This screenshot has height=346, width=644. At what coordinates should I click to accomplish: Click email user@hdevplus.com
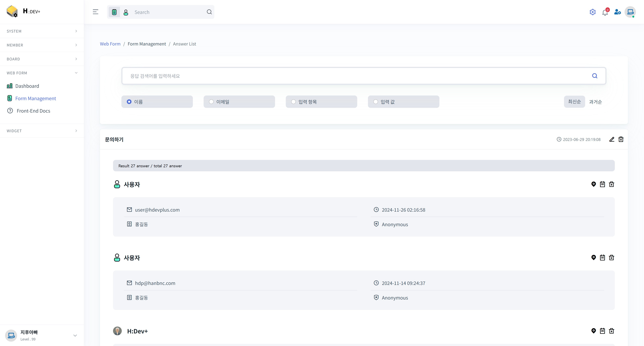pyautogui.click(x=157, y=210)
